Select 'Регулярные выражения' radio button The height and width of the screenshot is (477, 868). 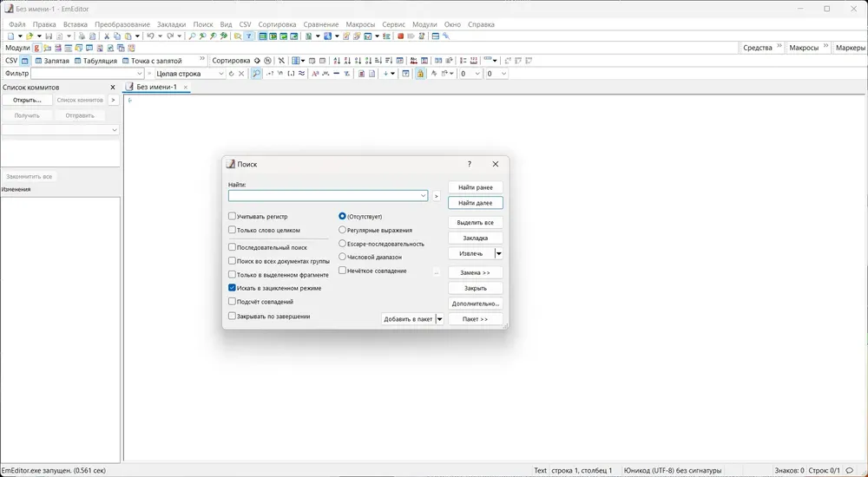(342, 230)
